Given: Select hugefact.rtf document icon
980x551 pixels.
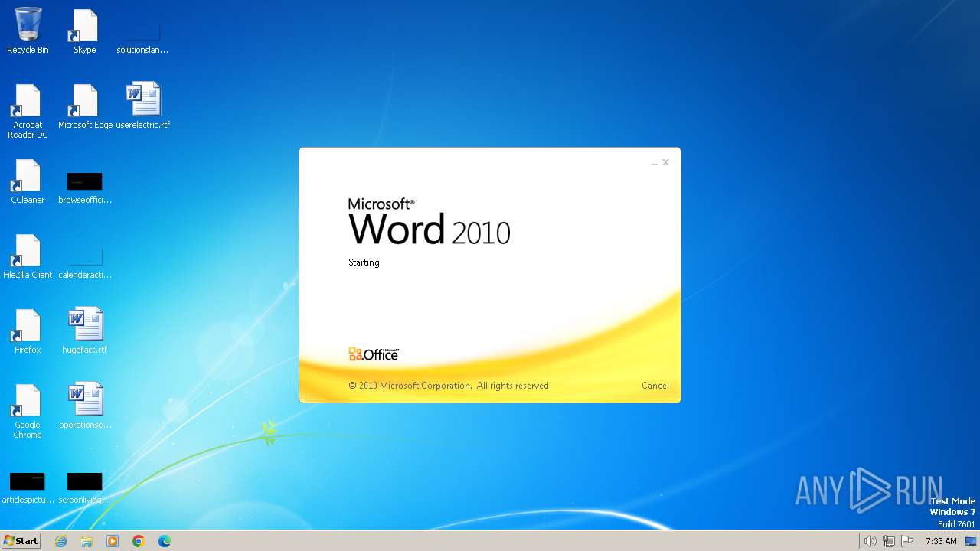Looking at the screenshot, I should [85, 331].
